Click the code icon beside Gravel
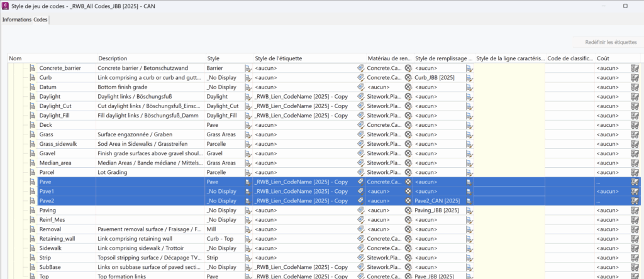 click(33, 153)
